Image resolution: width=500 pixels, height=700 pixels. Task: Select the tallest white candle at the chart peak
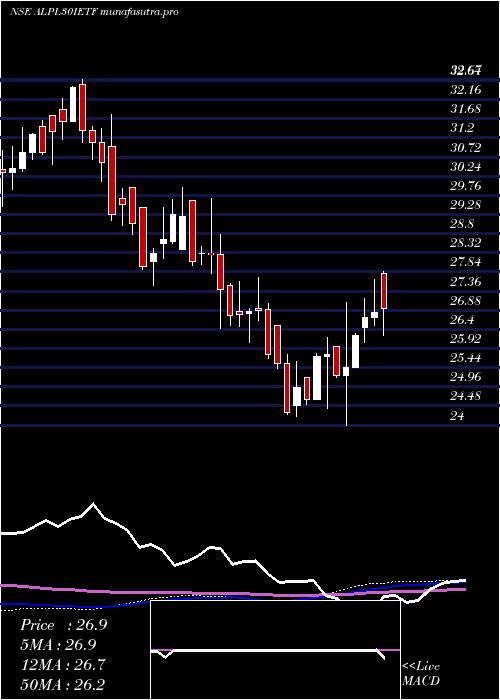(73, 104)
